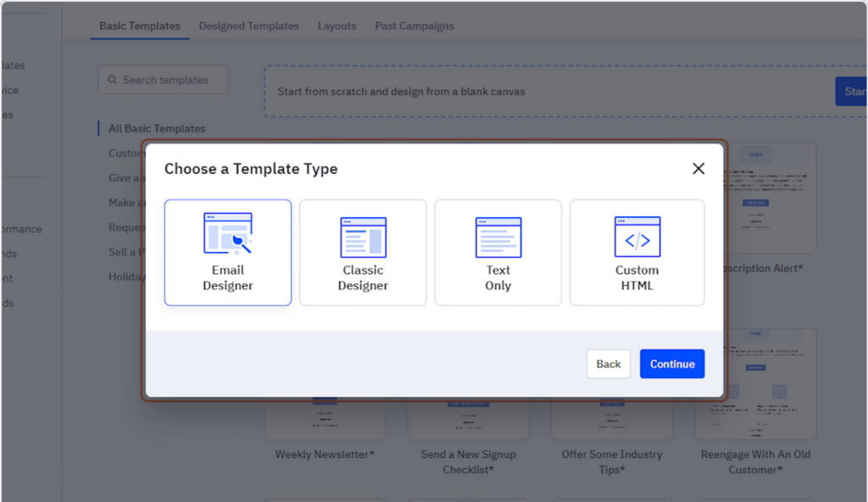
Task: Select the Basic Templates tab
Action: click(139, 25)
